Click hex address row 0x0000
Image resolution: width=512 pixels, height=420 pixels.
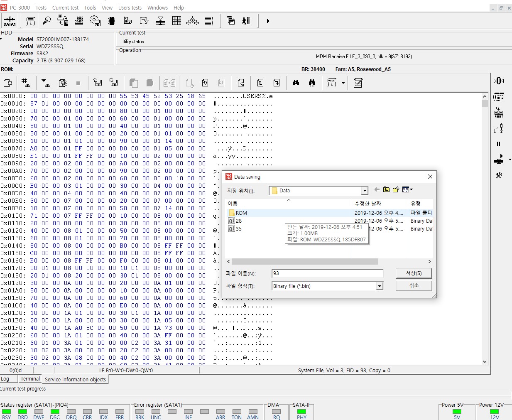(x=137, y=96)
